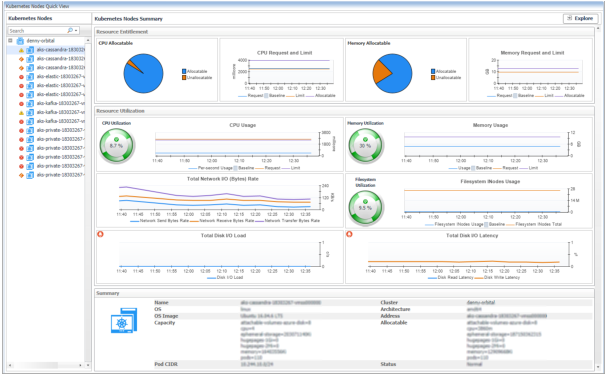This screenshot has width=605, height=376.
Task: Click the node list scroll up arrow
Action: pos(88,41)
